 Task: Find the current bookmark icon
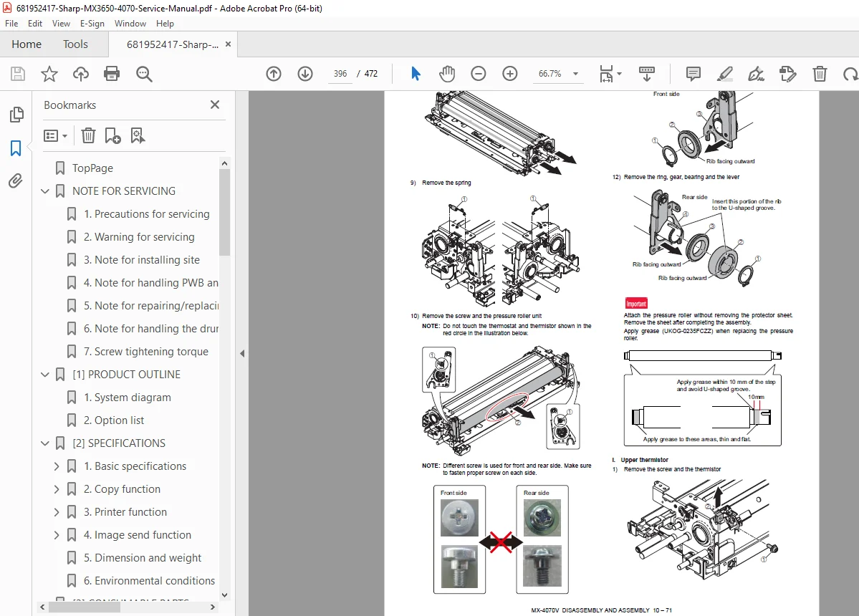click(x=138, y=135)
